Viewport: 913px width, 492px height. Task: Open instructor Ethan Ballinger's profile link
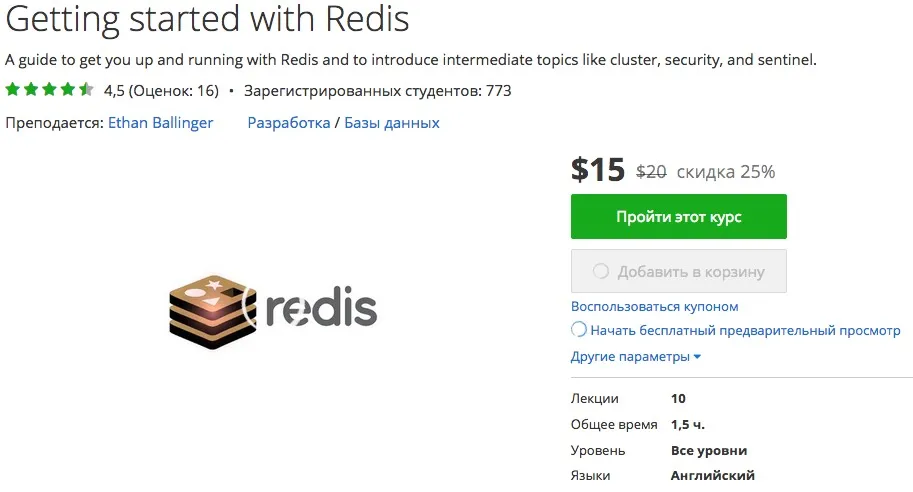pos(160,123)
